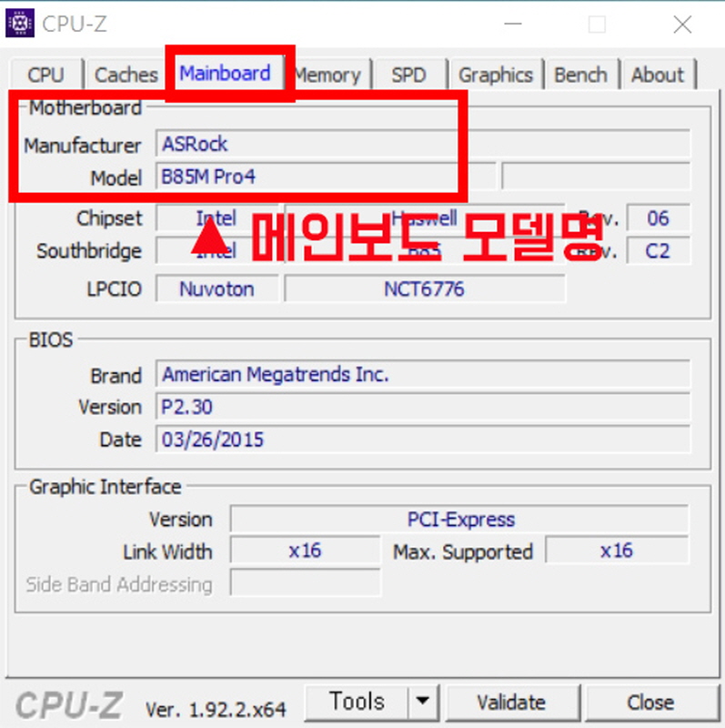Click the B85M Pro4 model field
Screen dimensions: 725x728
coord(326,177)
